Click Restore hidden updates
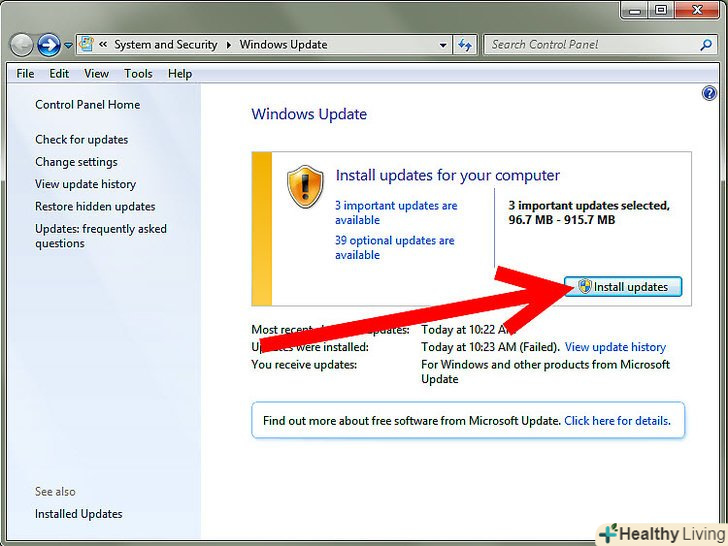 pos(95,207)
